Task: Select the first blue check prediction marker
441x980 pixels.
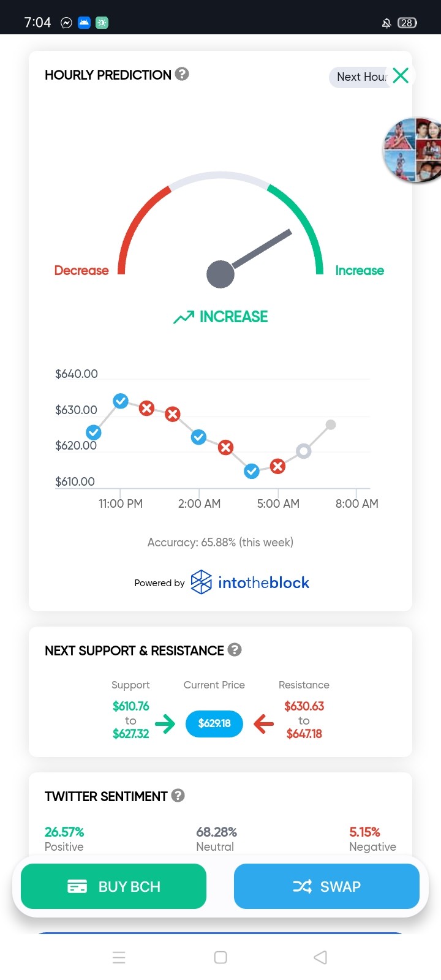Action: (x=93, y=432)
